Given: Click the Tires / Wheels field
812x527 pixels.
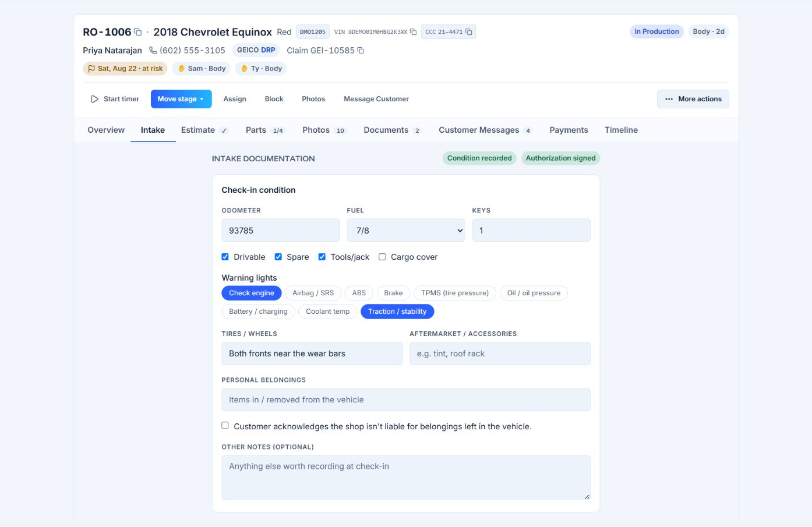Looking at the screenshot, I should [312, 353].
